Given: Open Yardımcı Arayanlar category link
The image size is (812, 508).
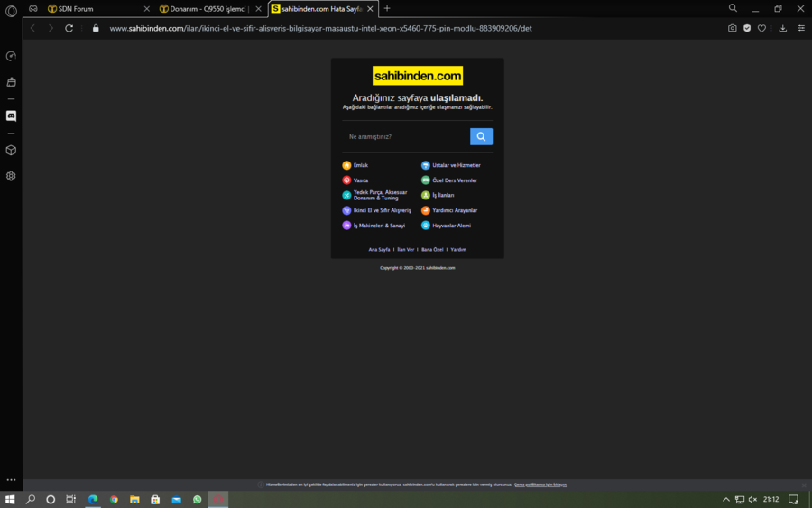Looking at the screenshot, I should click(x=455, y=210).
